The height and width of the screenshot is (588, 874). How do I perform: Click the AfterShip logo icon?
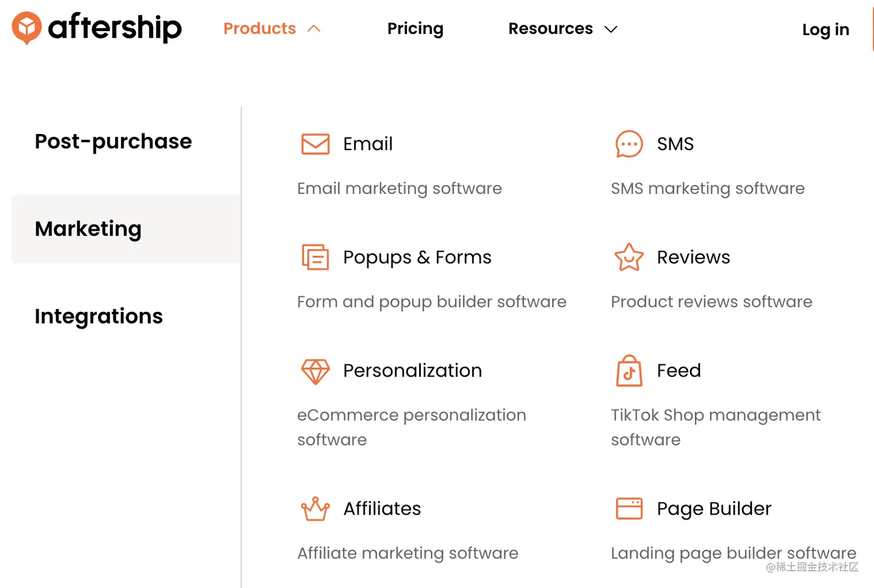tap(27, 27)
